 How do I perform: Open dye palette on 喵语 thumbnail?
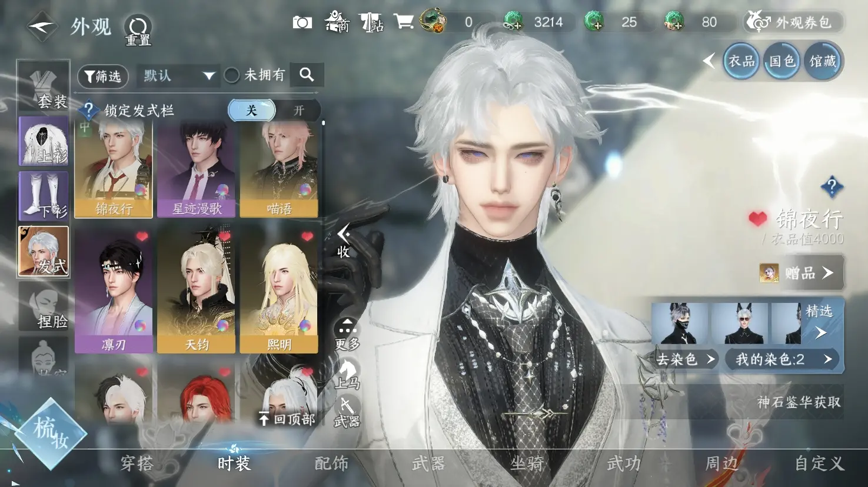coord(305,189)
